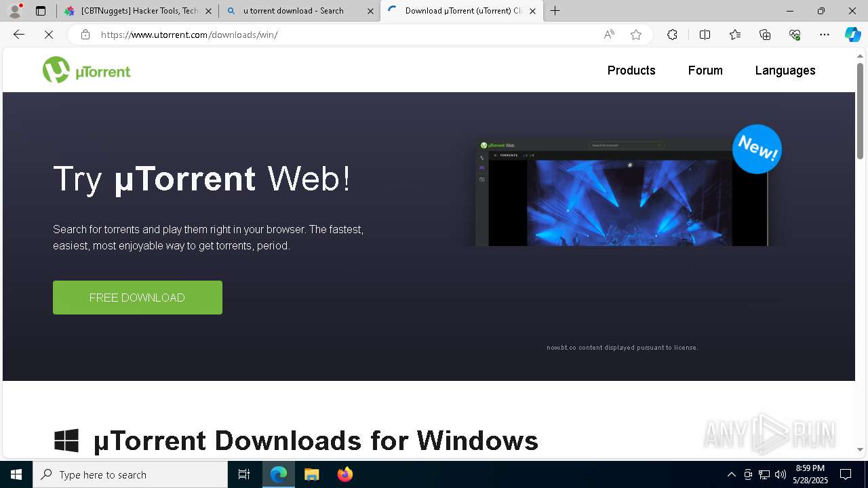868x488 pixels.
Task: Click the Try µTorrent Web! headline
Action: [x=202, y=179]
